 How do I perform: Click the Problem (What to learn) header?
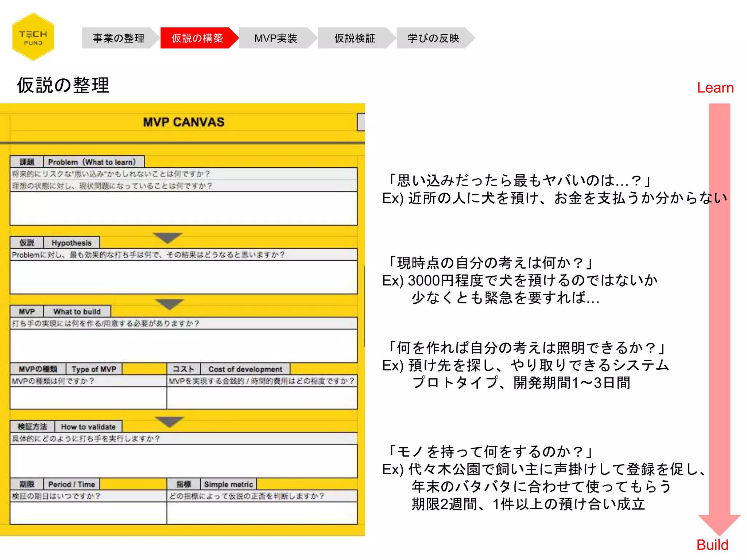click(x=94, y=162)
